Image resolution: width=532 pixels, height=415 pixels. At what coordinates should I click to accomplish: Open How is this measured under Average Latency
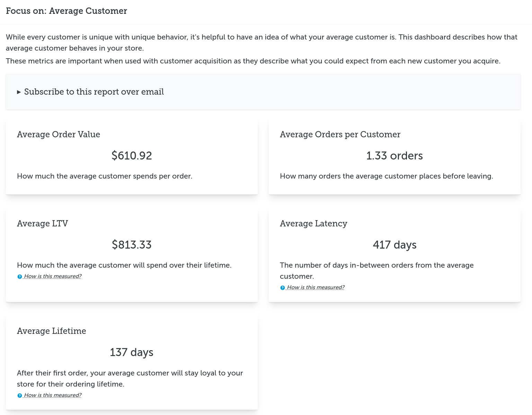click(x=316, y=287)
